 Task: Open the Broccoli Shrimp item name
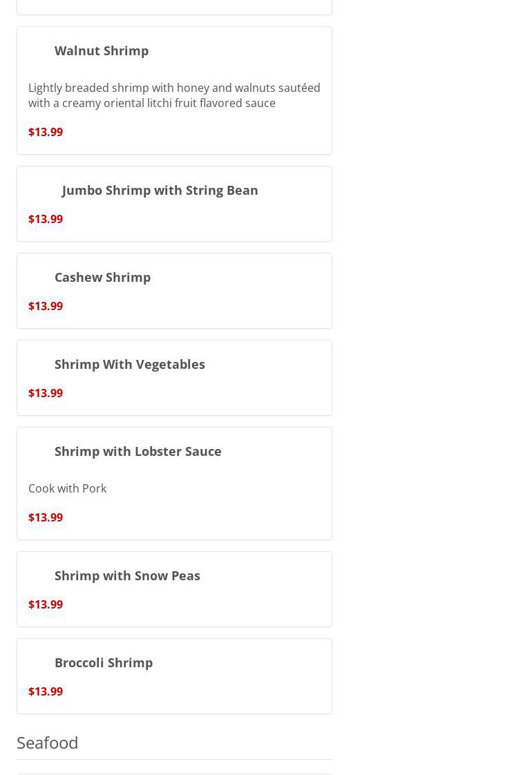click(x=104, y=663)
